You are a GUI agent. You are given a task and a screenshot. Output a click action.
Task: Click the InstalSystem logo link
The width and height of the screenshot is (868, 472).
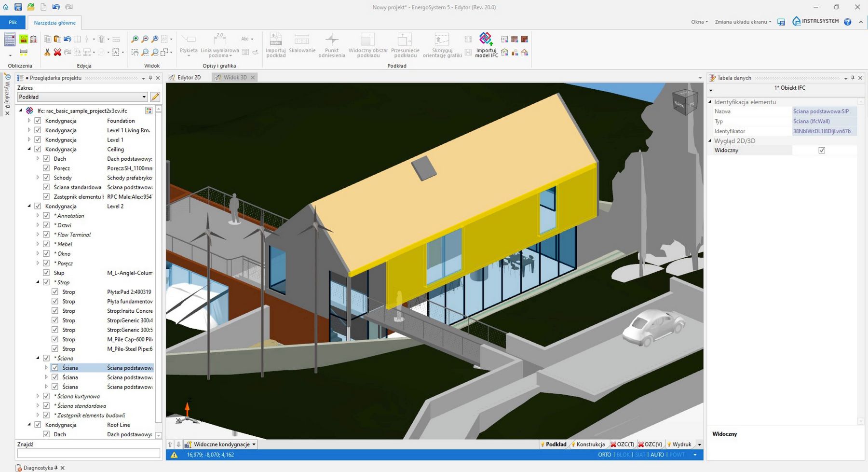[x=816, y=21]
